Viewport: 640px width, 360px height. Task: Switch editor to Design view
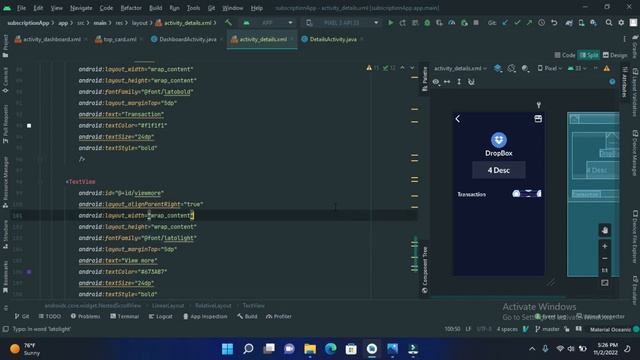[x=615, y=55]
